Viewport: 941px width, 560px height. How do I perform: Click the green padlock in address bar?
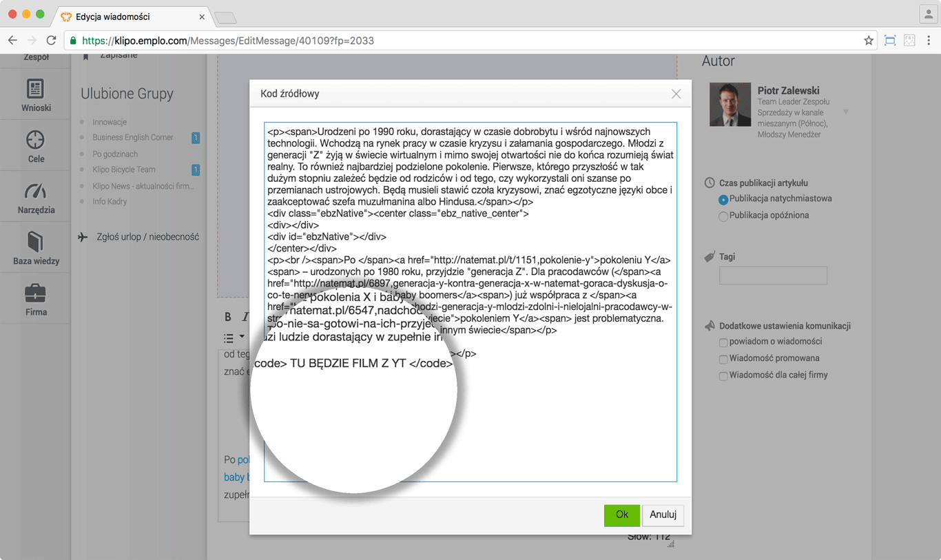pyautogui.click(x=74, y=41)
